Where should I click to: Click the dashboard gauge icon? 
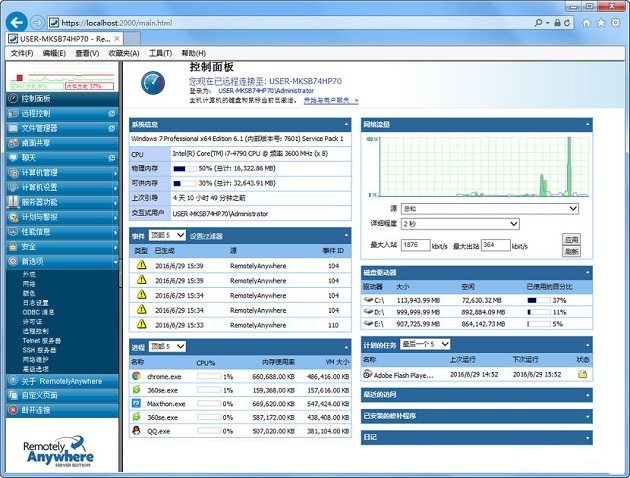(153, 83)
